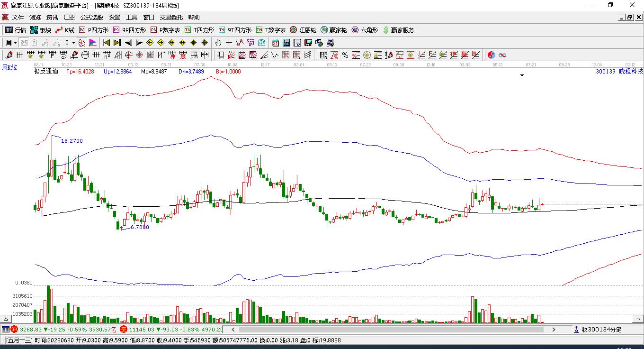The height and width of the screenshot is (349, 644).
Task: Select the red Gann fan lines icon
Action: [x=231, y=55]
